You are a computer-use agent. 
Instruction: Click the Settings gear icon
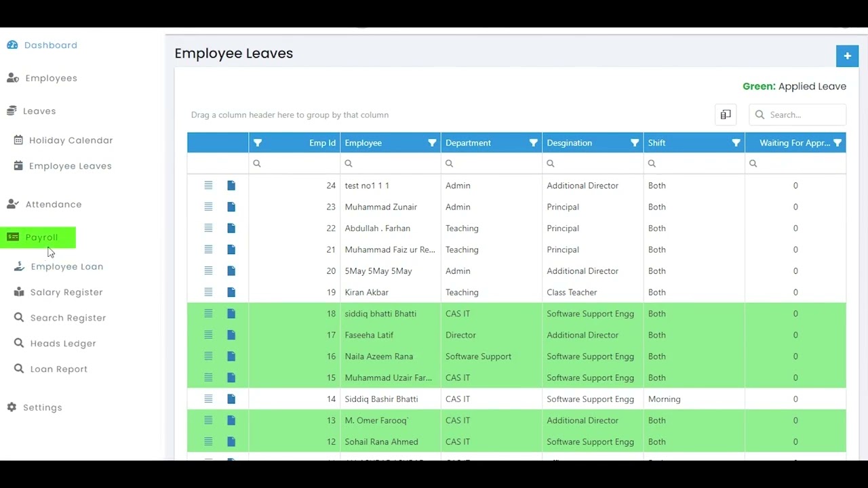click(12, 407)
